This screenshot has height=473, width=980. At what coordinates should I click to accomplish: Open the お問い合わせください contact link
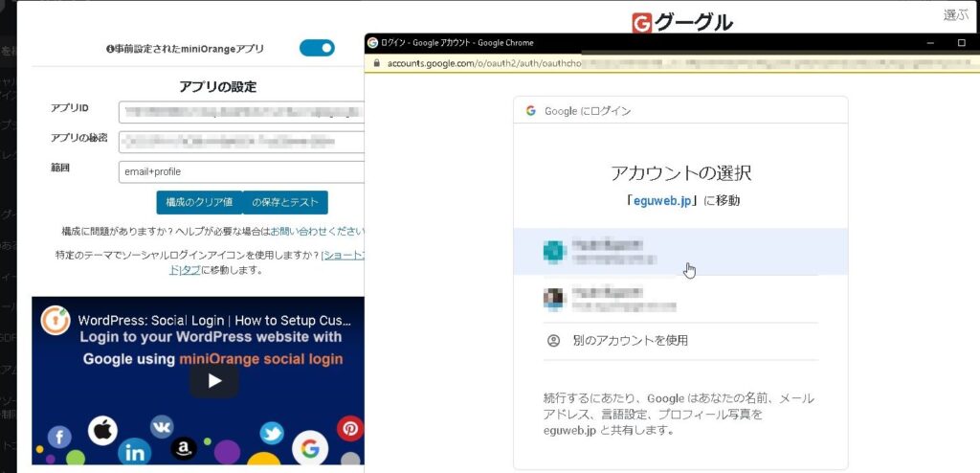(317, 232)
